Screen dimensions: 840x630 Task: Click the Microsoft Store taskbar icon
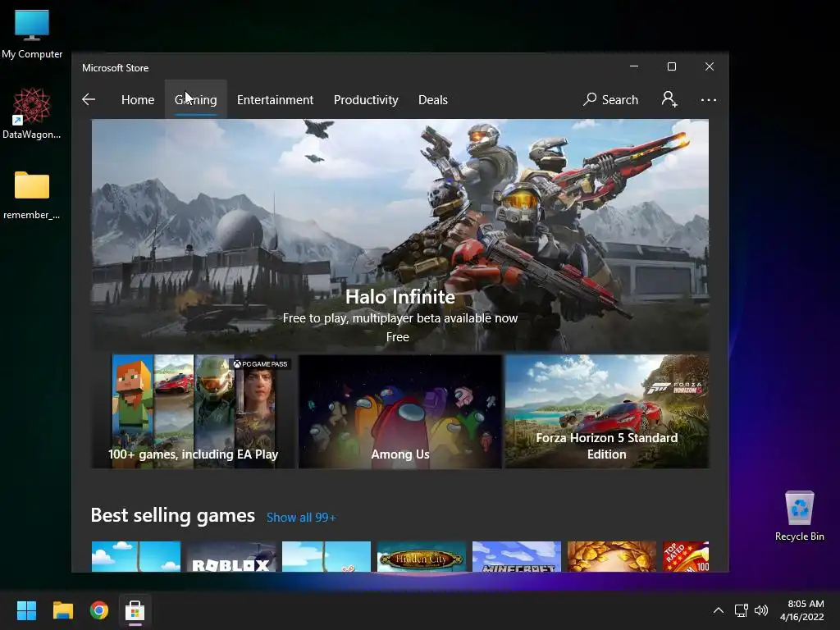tap(135, 610)
